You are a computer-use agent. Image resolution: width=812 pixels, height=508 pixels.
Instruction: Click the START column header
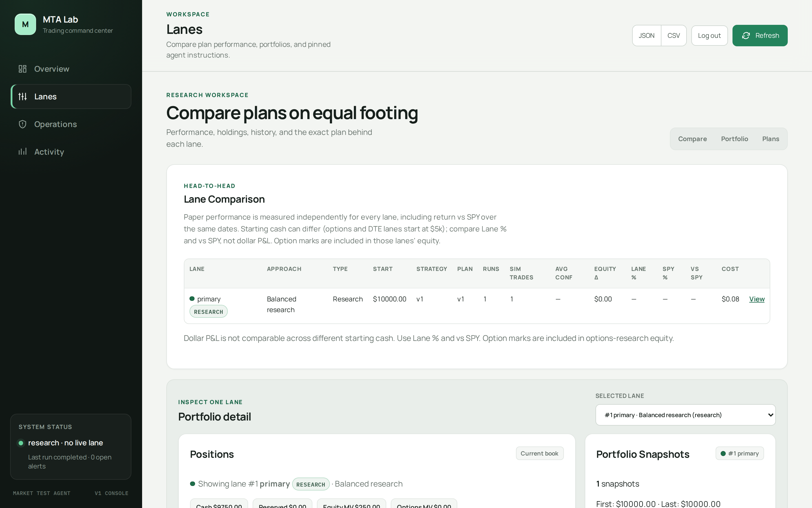point(383,269)
